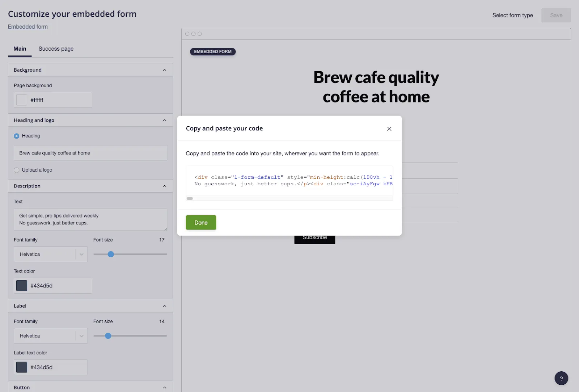The height and width of the screenshot is (392, 579).
Task: Open the Description font family dropdown
Action: click(51, 254)
